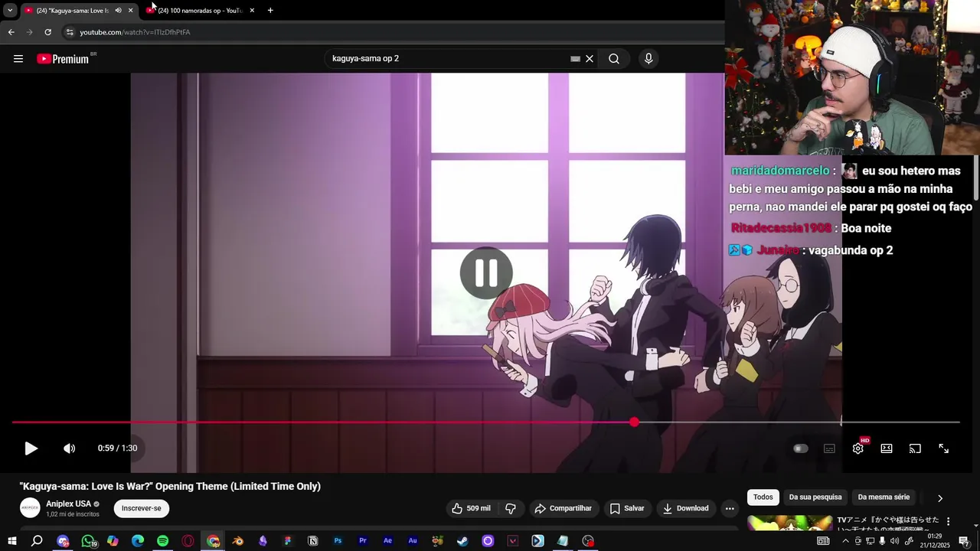Launch Opera from the taskbar
This screenshot has width=980, height=551.
click(x=188, y=541)
